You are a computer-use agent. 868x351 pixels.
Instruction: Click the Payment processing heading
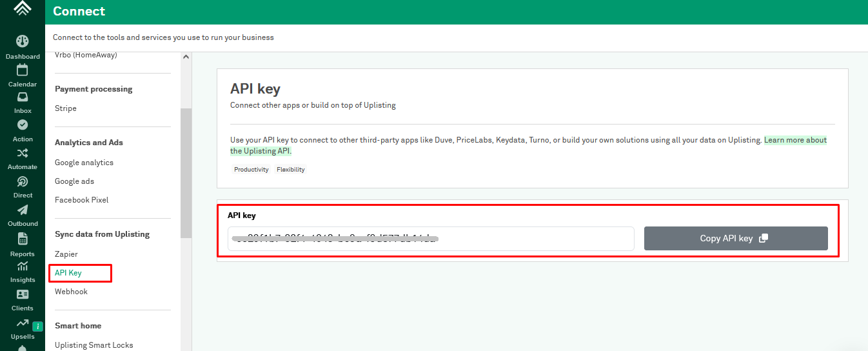point(94,89)
